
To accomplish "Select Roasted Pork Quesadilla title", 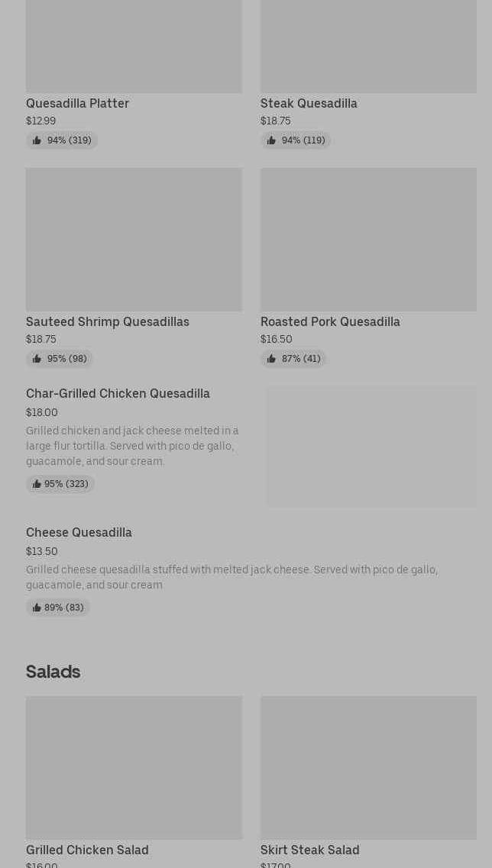I will pos(330,321).
